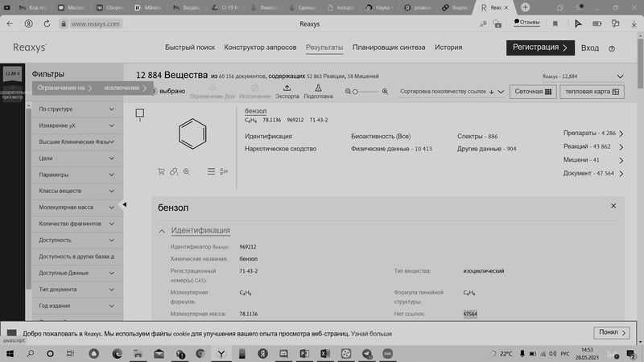
Task: Close the бензол details panel
Action: click(613, 207)
